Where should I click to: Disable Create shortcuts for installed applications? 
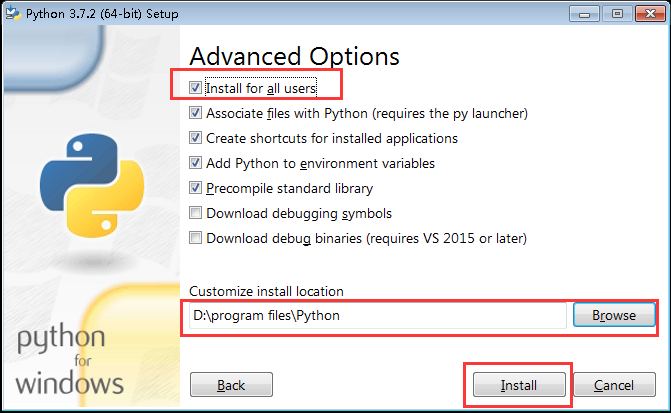(195, 138)
